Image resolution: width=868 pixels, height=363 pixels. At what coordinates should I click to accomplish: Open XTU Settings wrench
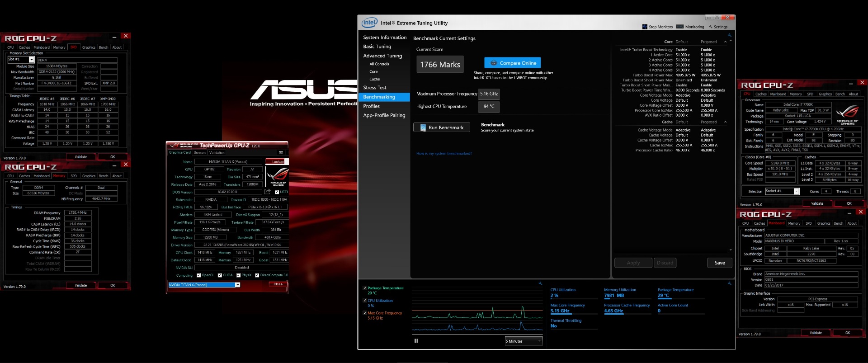pos(718,27)
